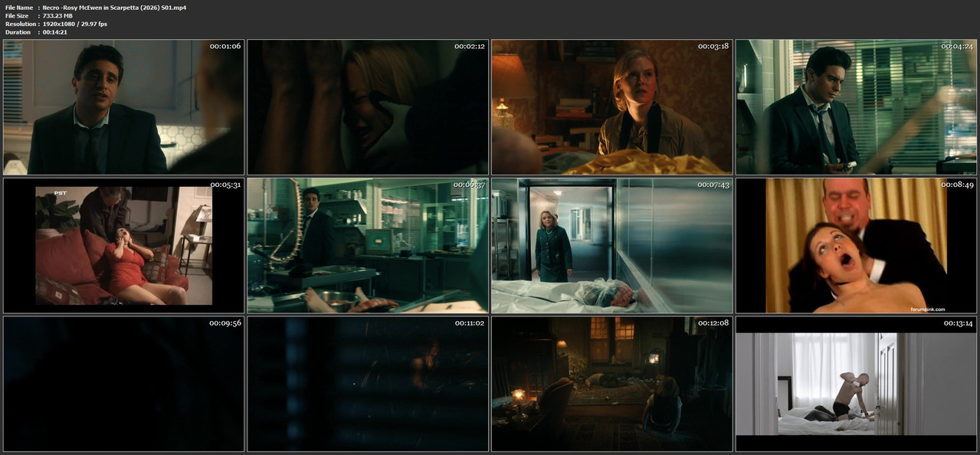Screen dimensions: 980x455
Task: Pick the thumbnail marked 00:08:49
Action: (x=857, y=246)
